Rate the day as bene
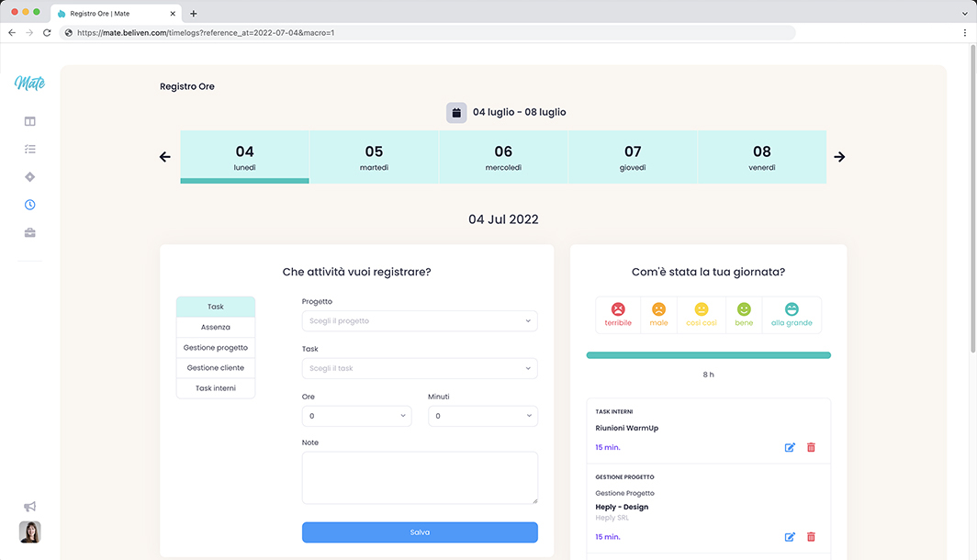The height and width of the screenshot is (560, 977). pos(744,315)
